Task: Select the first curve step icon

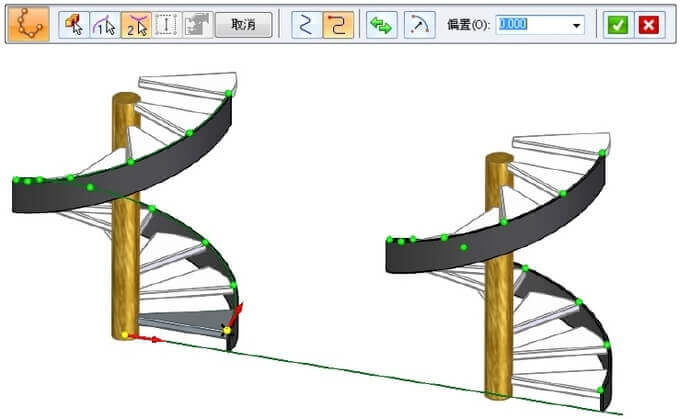Action: (x=104, y=25)
